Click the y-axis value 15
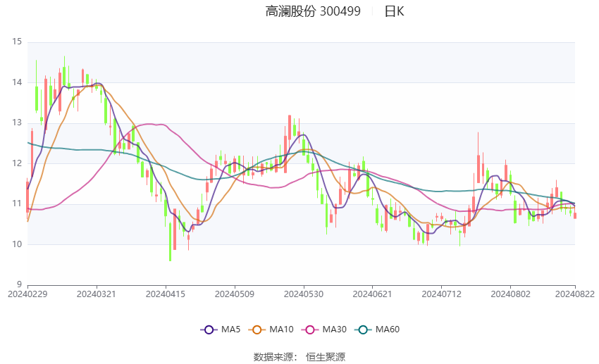Screen dimensions: 599x364 (x=17, y=42)
